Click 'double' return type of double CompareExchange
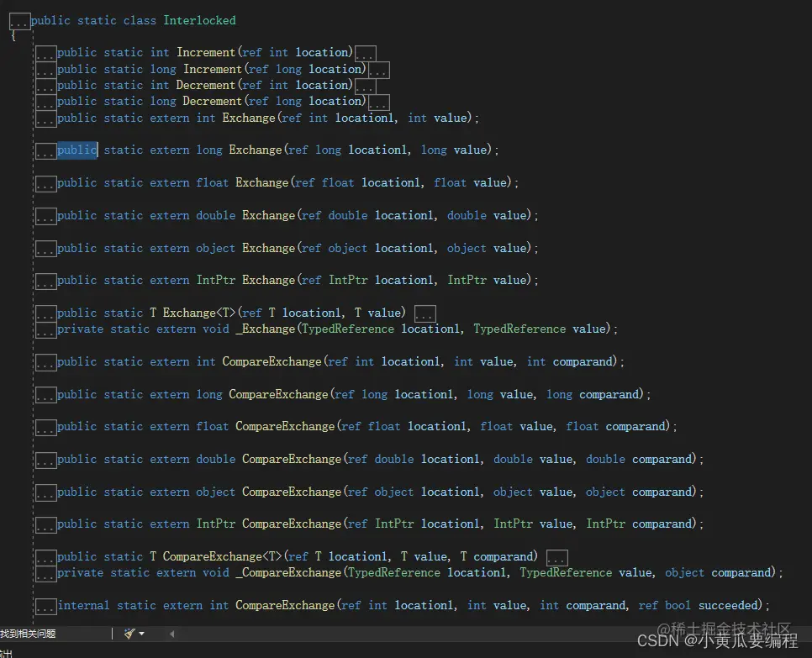The width and height of the screenshot is (812, 658). coord(215,459)
